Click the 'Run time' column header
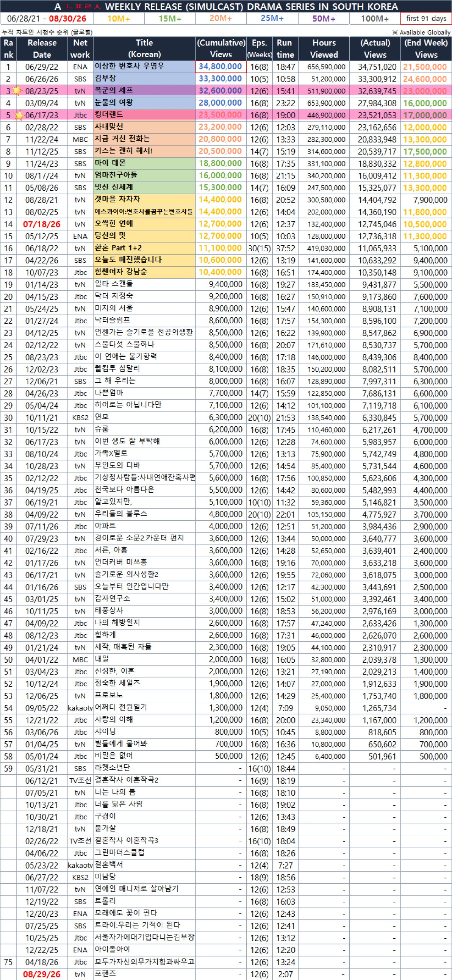This screenshot has height=980, width=452. [x=285, y=49]
